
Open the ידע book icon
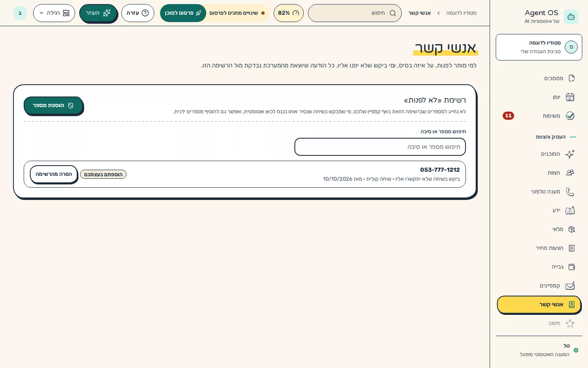(x=570, y=210)
